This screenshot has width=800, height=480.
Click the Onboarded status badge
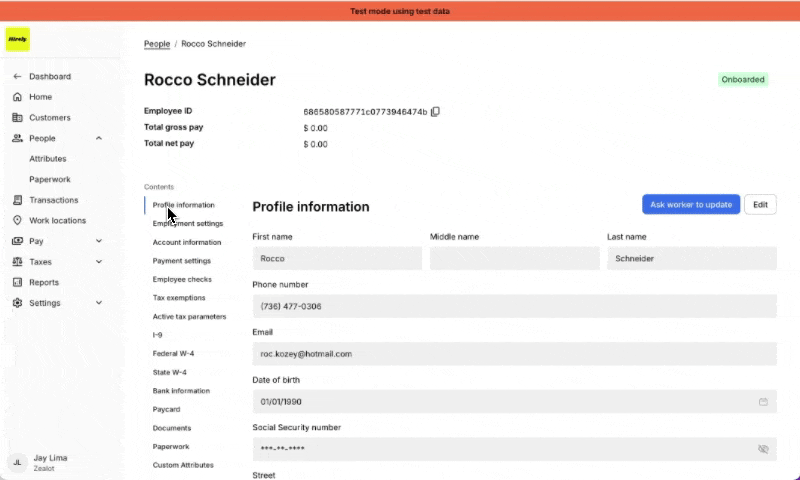pos(743,80)
